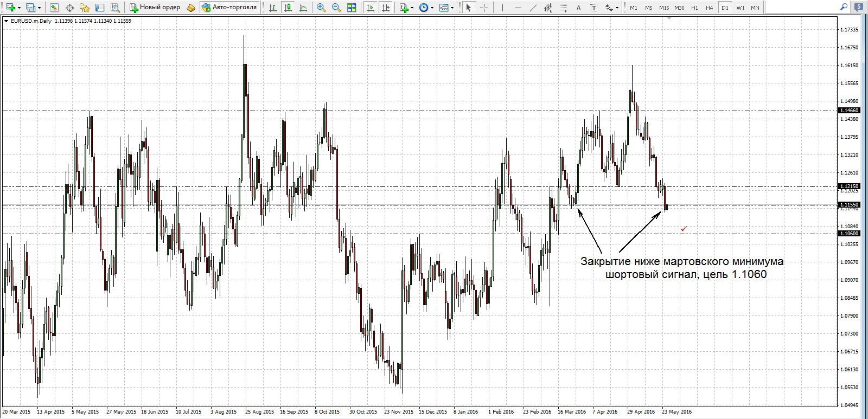868x419 pixels.
Task: Open the Strategy Tester
Action: click(x=115, y=8)
